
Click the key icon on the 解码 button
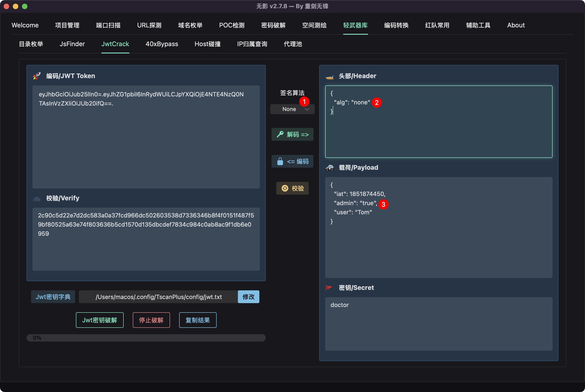[280, 134]
